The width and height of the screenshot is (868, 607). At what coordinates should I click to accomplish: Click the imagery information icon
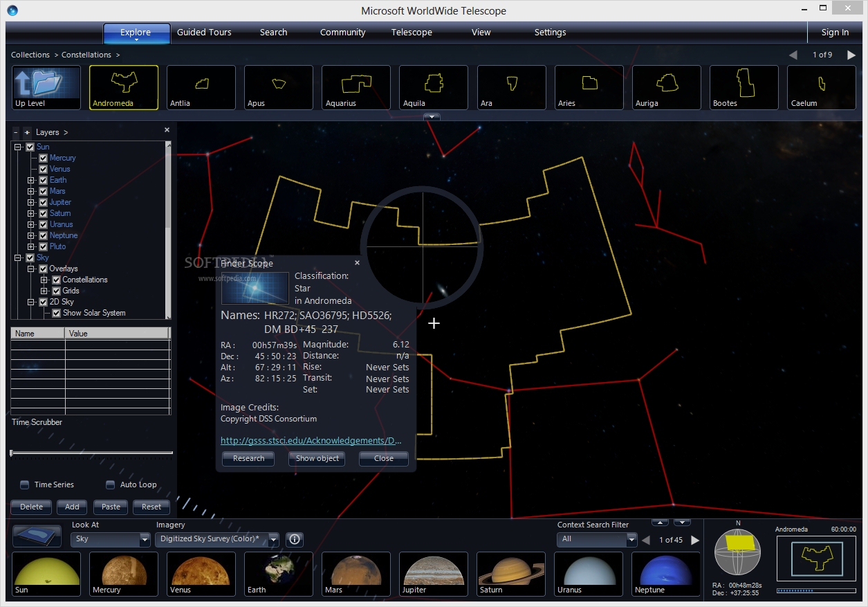[x=295, y=539]
